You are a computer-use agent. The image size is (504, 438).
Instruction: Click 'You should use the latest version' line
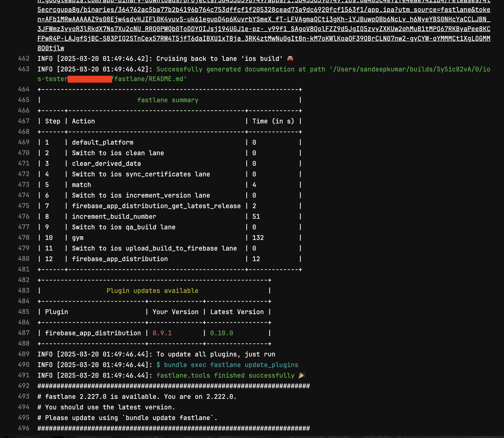point(106,407)
